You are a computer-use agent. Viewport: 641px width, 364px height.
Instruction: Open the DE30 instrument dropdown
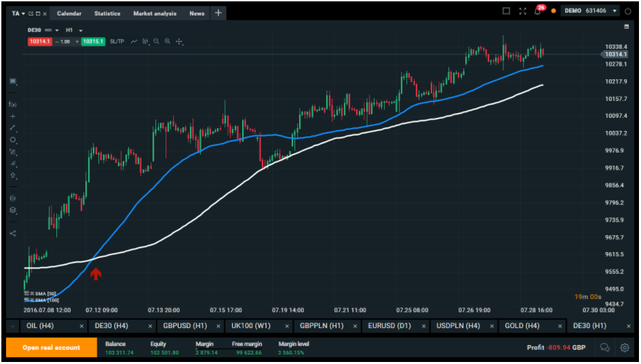57,30
